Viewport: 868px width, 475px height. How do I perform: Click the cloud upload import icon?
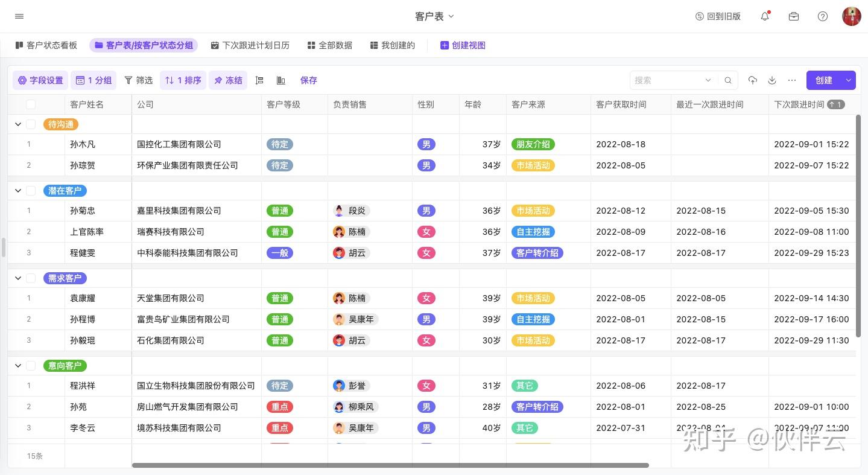click(x=753, y=80)
